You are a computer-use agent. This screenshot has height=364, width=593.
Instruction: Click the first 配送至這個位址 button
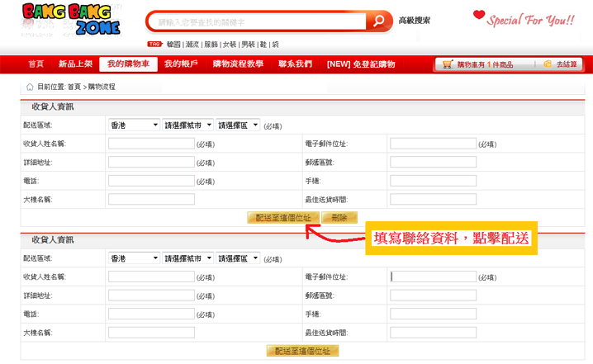[283, 218]
